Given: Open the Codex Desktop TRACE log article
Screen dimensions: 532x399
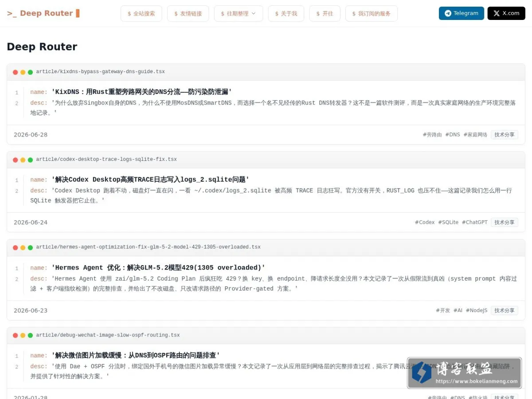Looking at the screenshot, I should (x=150, y=180).
